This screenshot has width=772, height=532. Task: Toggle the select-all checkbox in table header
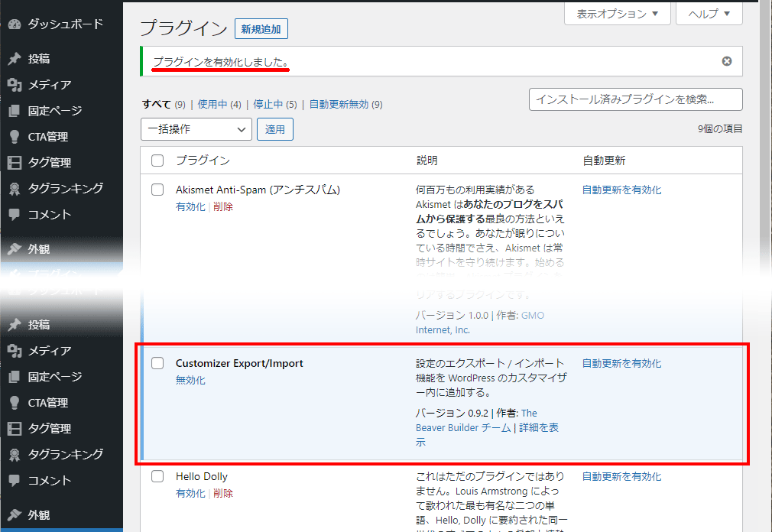[x=157, y=161]
